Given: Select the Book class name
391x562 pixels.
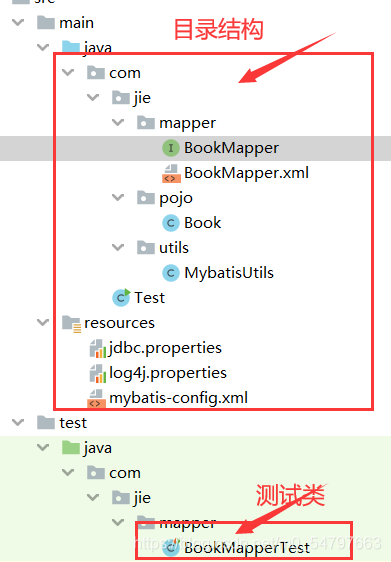Looking at the screenshot, I should [x=202, y=223].
